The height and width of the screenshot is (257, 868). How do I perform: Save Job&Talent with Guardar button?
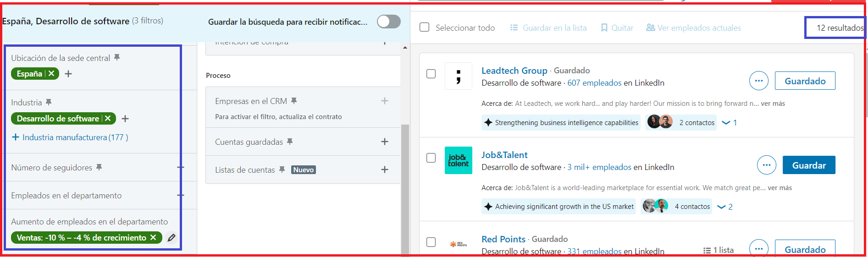809,165
